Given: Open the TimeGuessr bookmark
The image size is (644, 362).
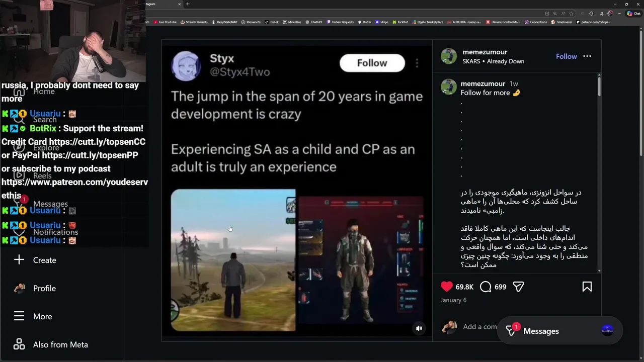Looking at the screenshot, I should pos(562,22).
